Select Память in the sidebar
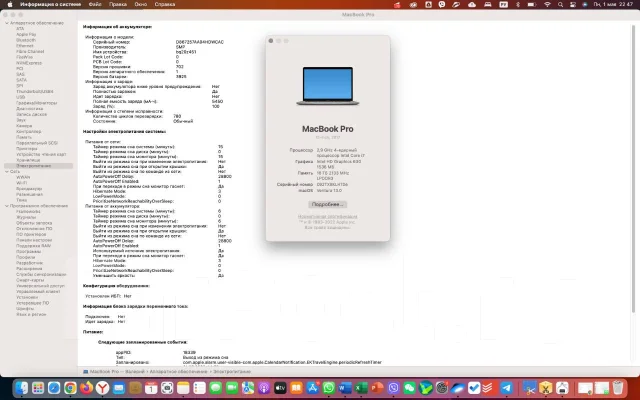 [x=24, y=138]
